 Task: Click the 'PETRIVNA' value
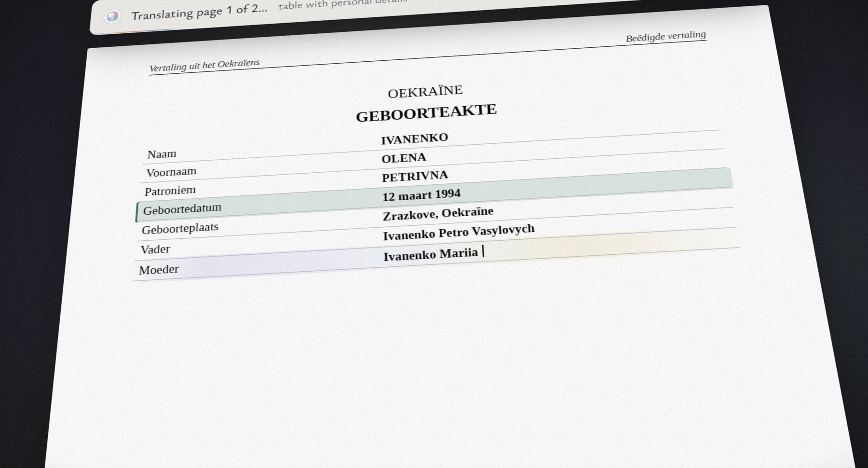(415, 177)
